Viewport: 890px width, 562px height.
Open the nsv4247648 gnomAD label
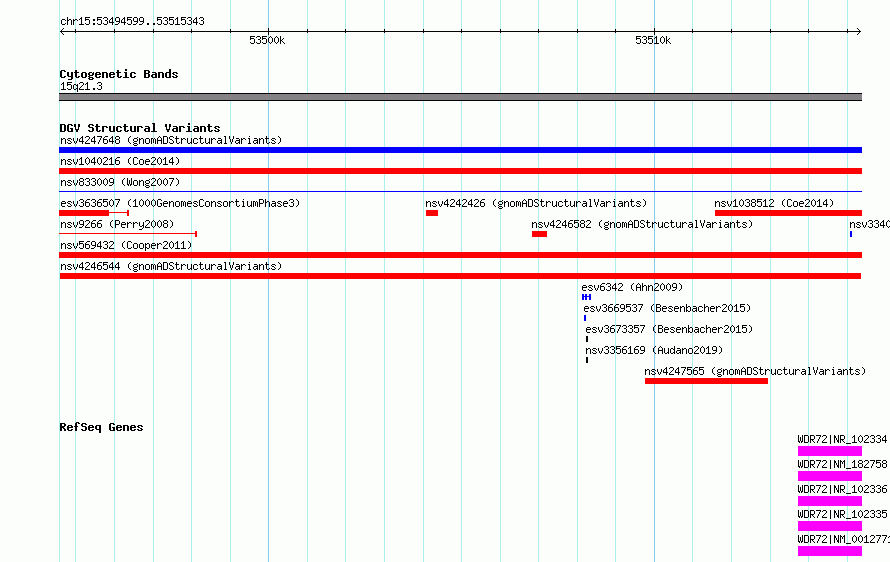171,140
